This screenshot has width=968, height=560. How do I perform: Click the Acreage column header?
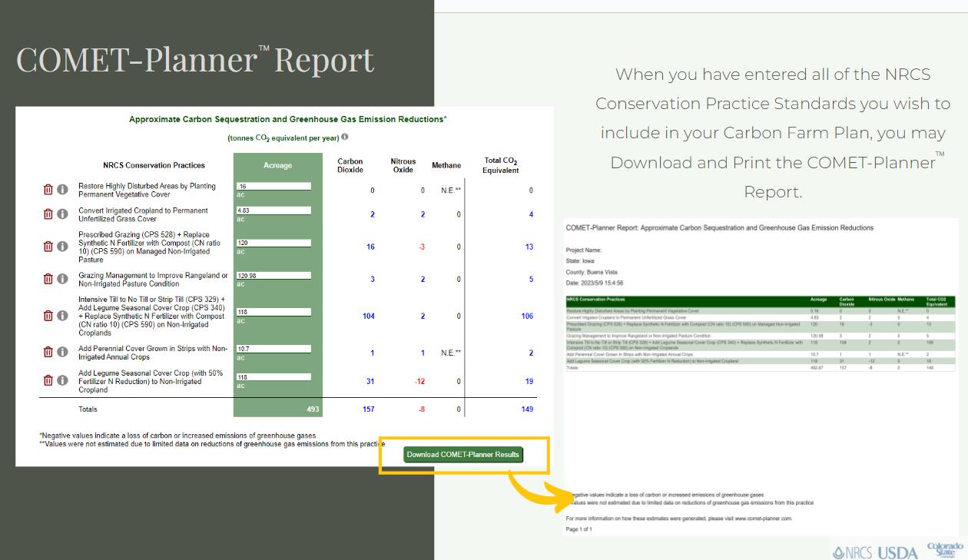coord(277,165)
